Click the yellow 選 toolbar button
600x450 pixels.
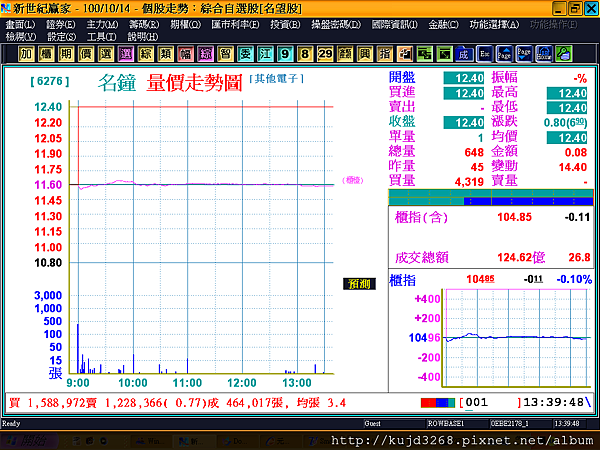pyautogui.click(x=106, y=54)
